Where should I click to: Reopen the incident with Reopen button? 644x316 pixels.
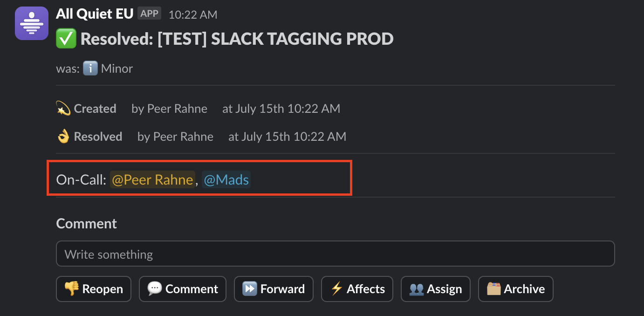point(94,289)
